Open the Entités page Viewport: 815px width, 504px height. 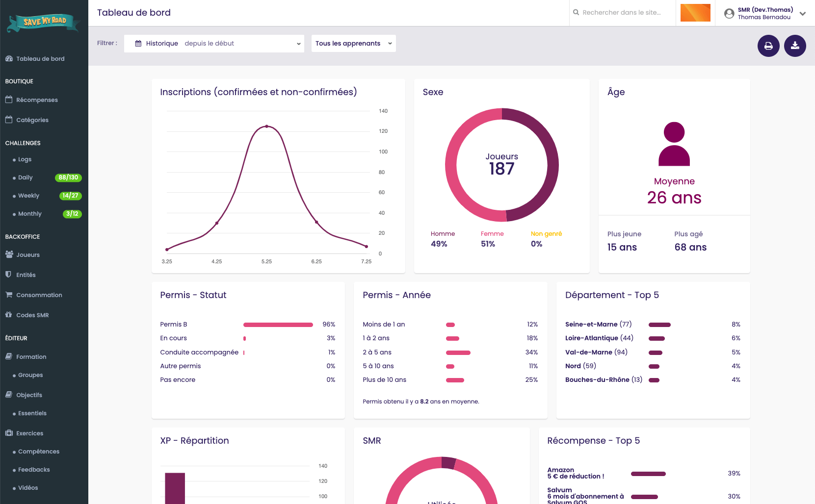tap(26, 275)
